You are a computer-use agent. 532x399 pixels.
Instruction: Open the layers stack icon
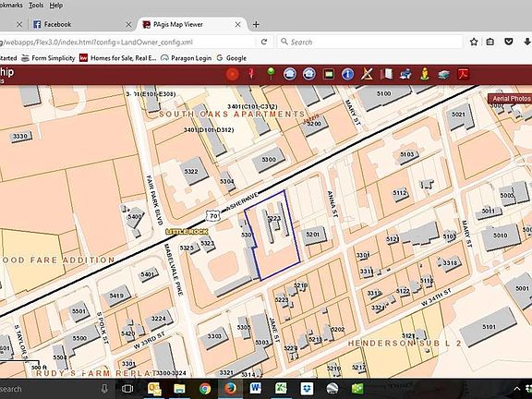(x=443, y=74)
